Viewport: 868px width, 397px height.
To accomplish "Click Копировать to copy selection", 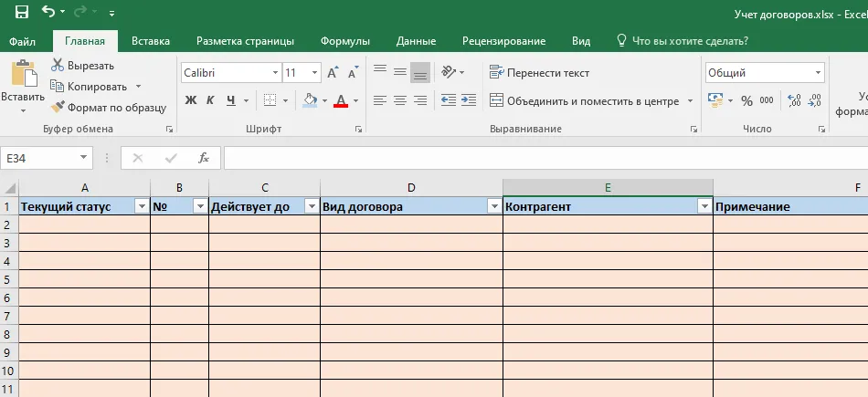I will point(89,87).
